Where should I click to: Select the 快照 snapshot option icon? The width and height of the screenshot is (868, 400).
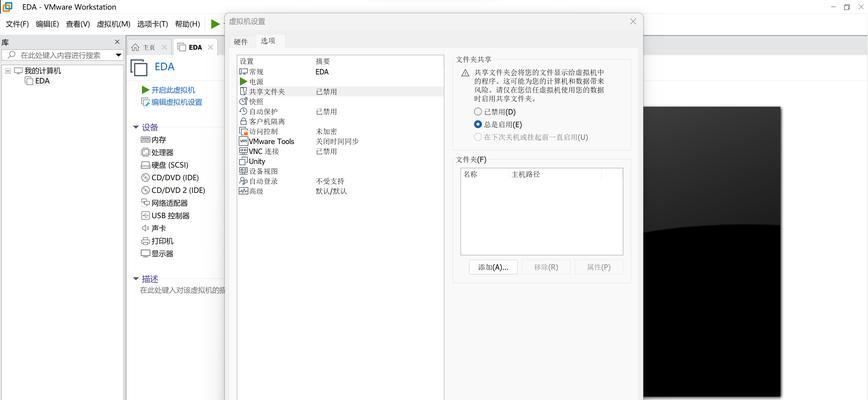pyautogui.click(x=243, y=102)
